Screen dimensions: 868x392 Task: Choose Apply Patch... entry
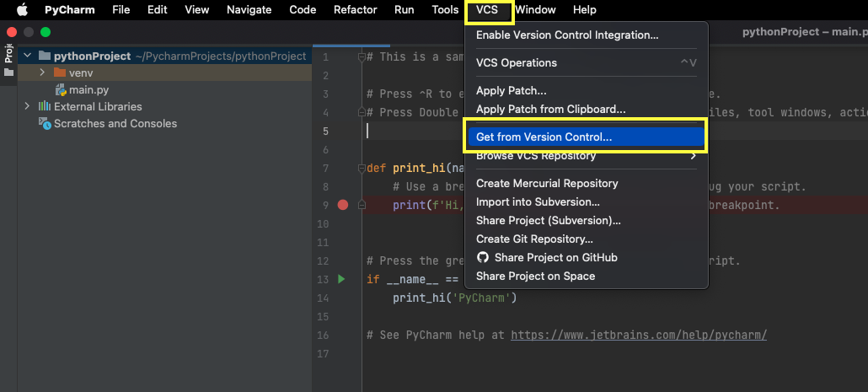587,91
